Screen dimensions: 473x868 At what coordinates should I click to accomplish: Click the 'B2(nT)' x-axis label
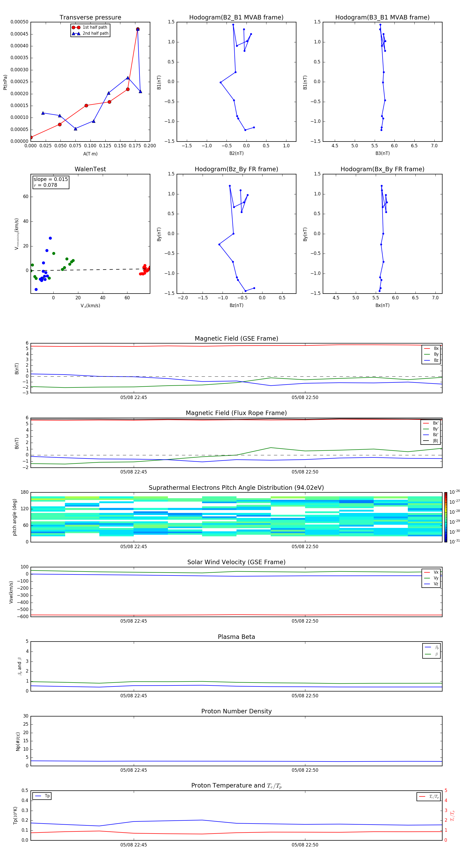click(x=236, y=153)
